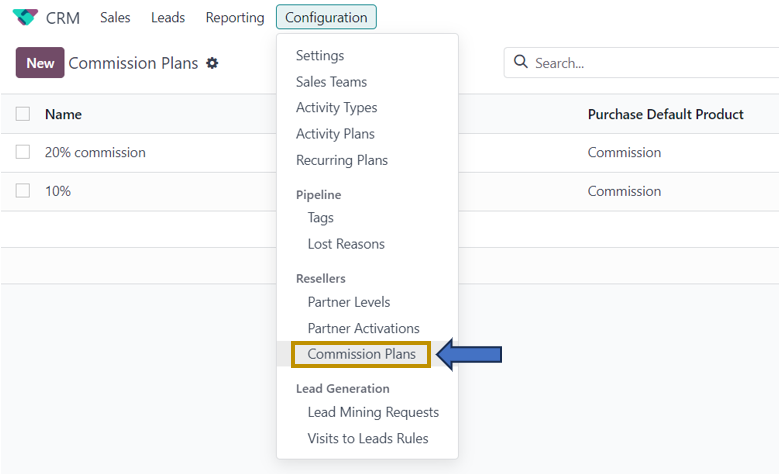Open Sales Teams menu entry

[331, 82]
